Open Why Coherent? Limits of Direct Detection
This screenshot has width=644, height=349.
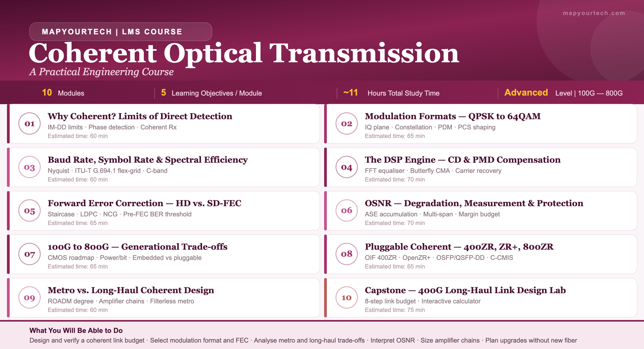(140, 116)
